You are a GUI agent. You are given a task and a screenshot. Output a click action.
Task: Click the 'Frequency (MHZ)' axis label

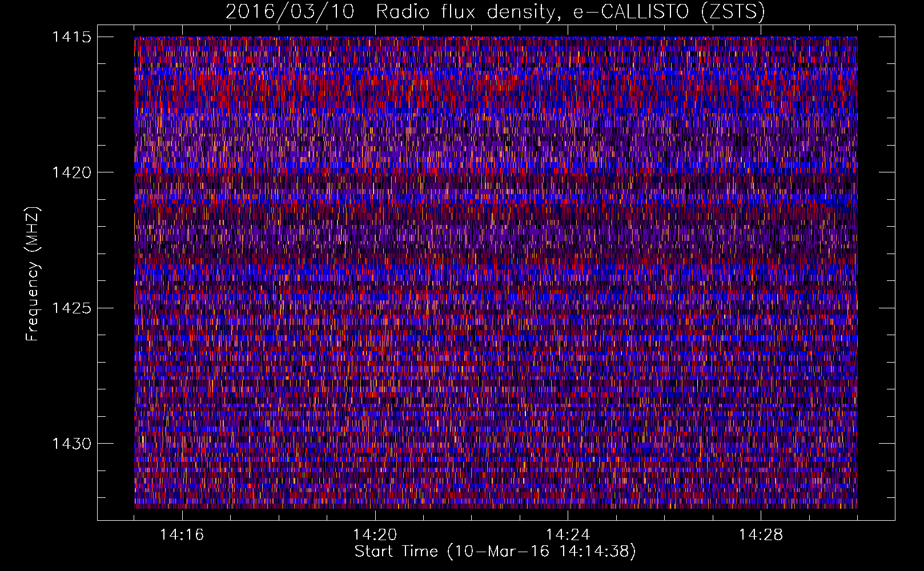tap(33, 274)
